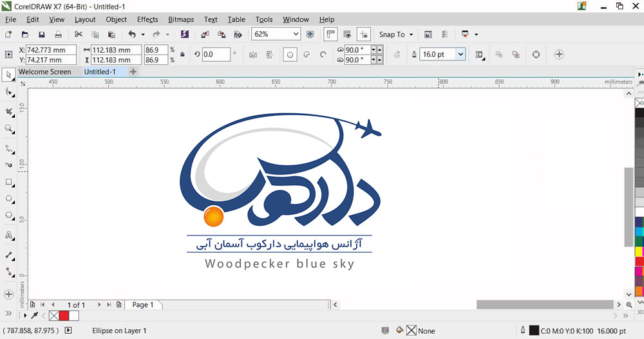Click the Undo arrow
Image resolution: width=644 pixels, height=339 pixels.
[132, 35]
